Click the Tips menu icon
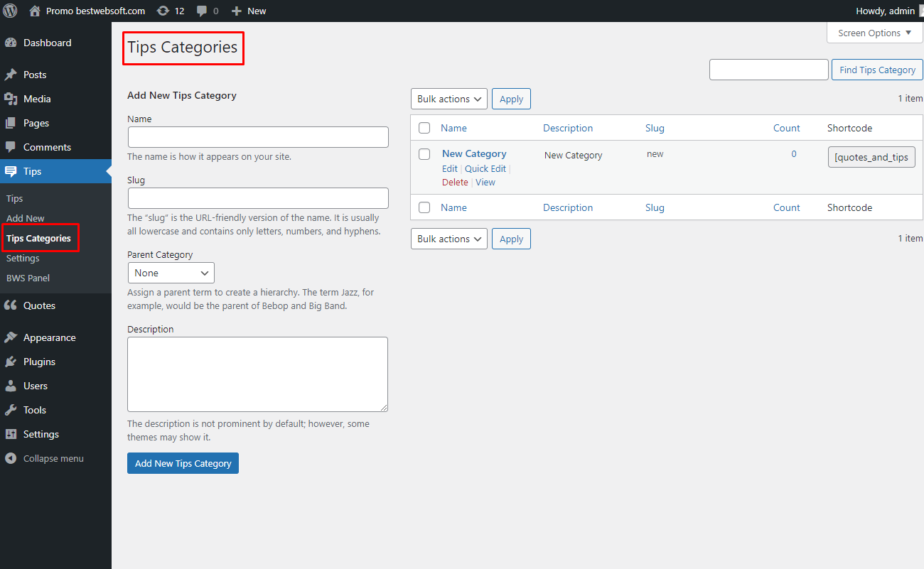 click(11, 171)
